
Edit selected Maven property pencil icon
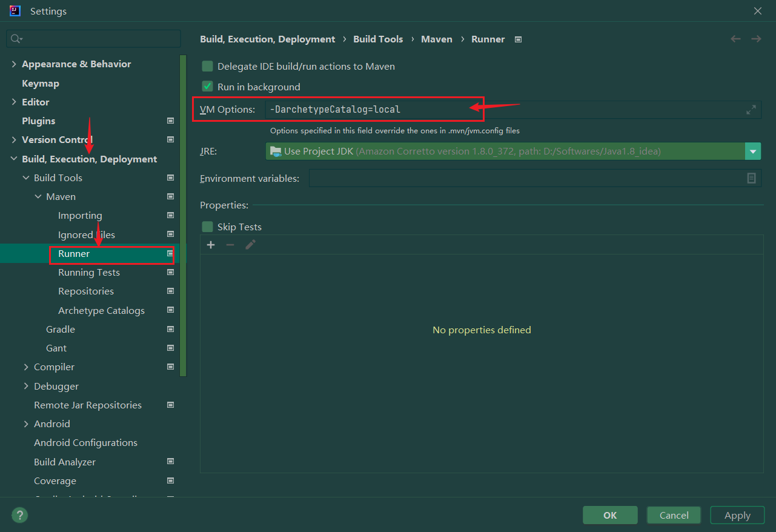click(x=250, y=245)
